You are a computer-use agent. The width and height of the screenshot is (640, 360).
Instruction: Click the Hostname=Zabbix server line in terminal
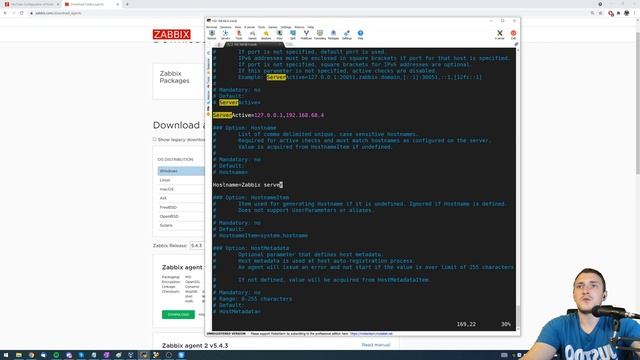(247, 185)
